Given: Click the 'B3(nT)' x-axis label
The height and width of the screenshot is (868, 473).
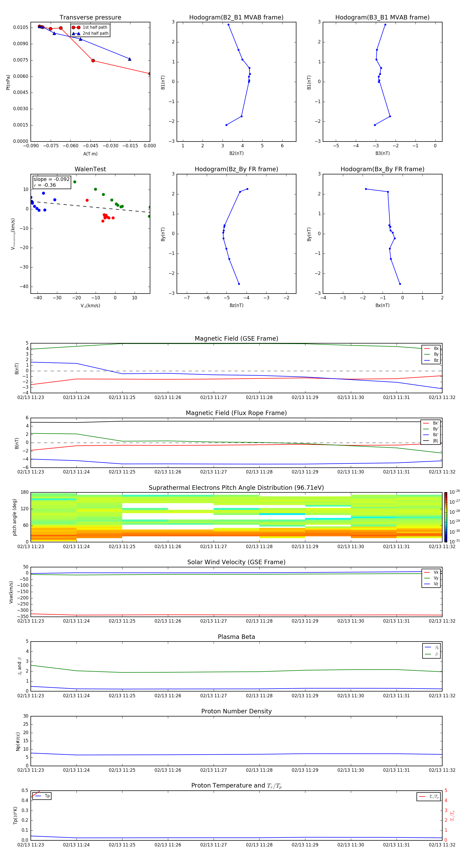Looking at the screenshot, I should point(382,153).
